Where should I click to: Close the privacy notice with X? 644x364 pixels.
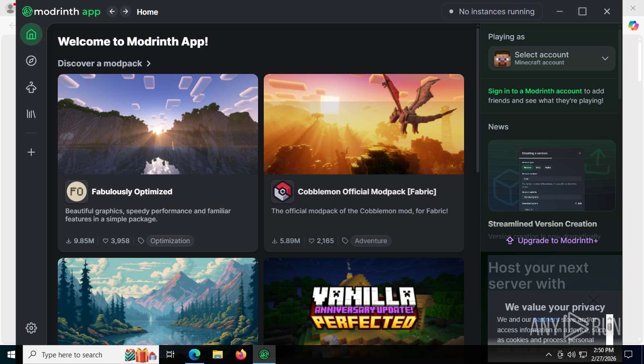tap(593, 300)
